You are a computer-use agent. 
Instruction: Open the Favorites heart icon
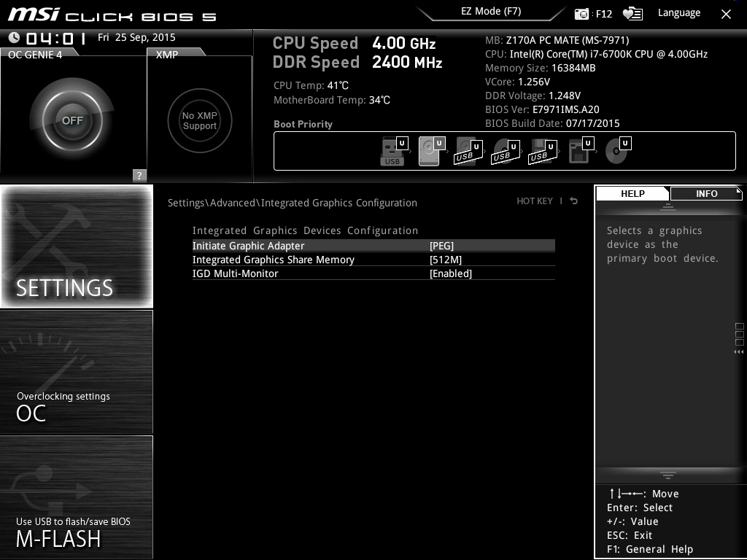[632, 14]
